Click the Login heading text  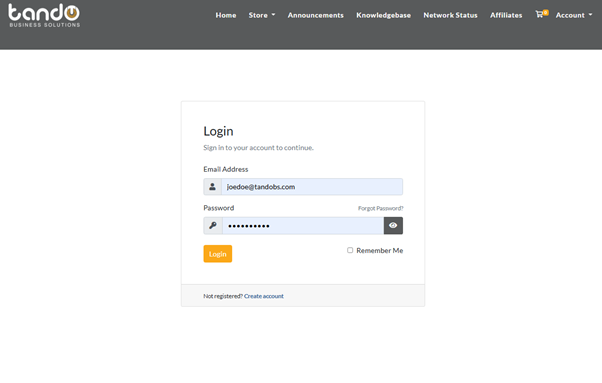218,131
